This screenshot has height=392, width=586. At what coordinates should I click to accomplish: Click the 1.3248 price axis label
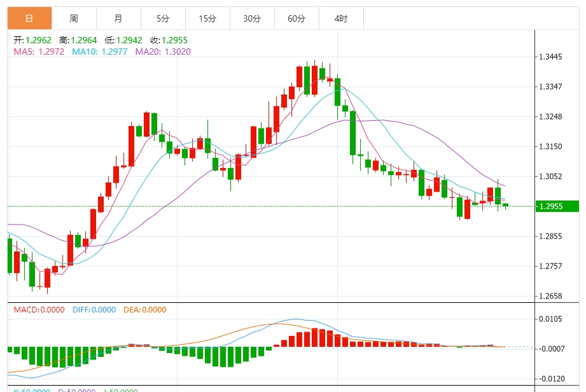point(550,116)
